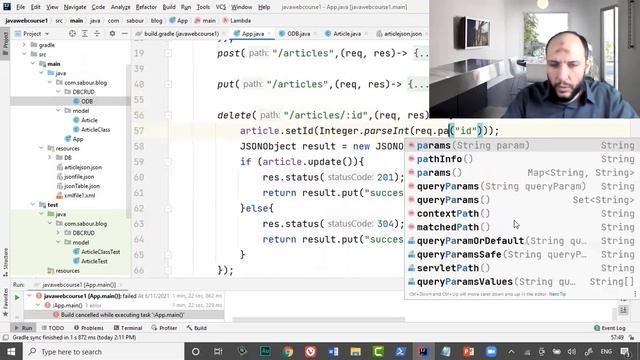Open the Problems tool window
640x360 pixels.
(x=89, y=328)
